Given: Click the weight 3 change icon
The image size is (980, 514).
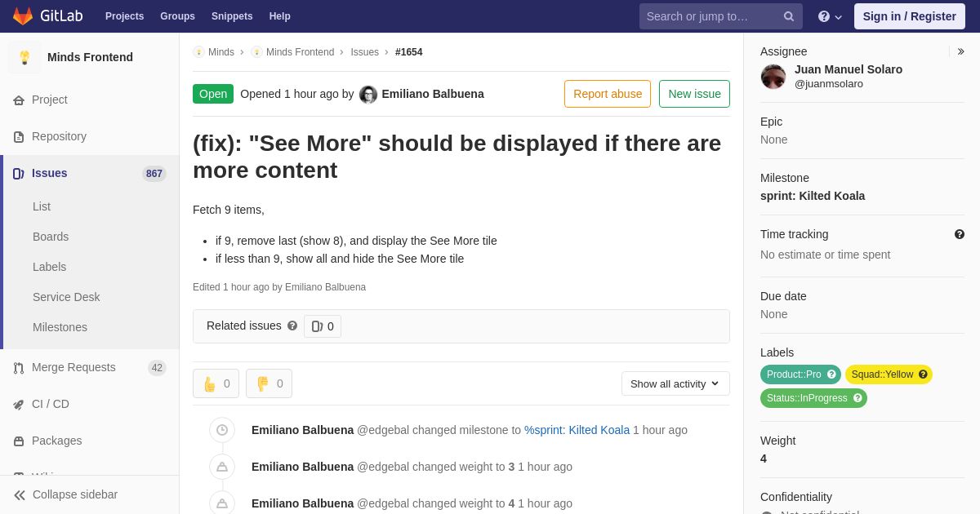Looking at the screenshot, I should (222, 467).
